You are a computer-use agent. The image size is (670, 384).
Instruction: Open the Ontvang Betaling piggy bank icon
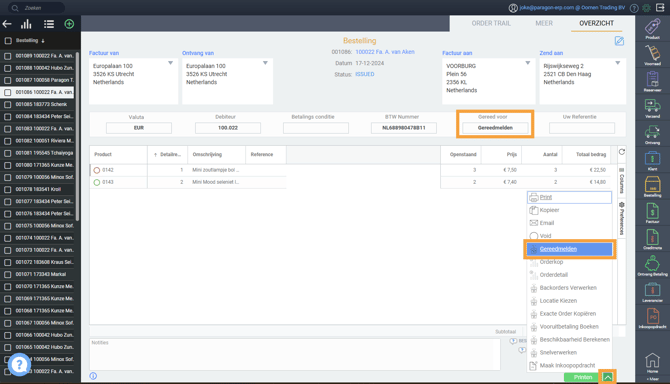pyautogui.click(x=652, y=266)
